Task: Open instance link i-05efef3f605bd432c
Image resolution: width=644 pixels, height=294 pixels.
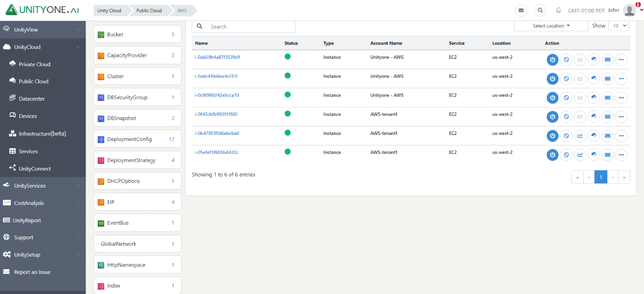Action: pyautogui.click(x=217, y=152)
